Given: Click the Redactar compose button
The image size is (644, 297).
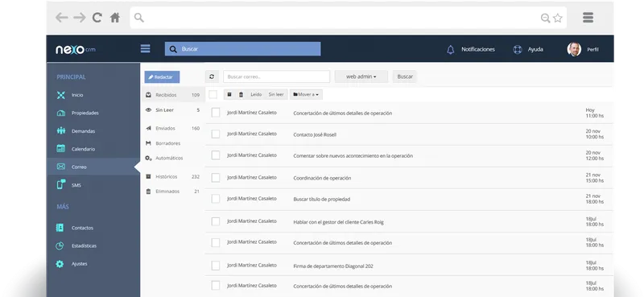Looking at the screenshot, I should (x=162, y=76).
